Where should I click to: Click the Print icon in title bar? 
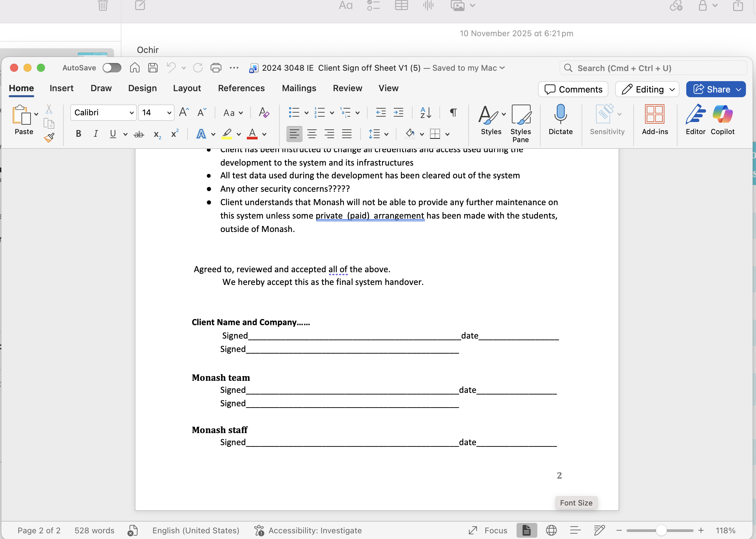pyautogui.click(x=216, y=68)
